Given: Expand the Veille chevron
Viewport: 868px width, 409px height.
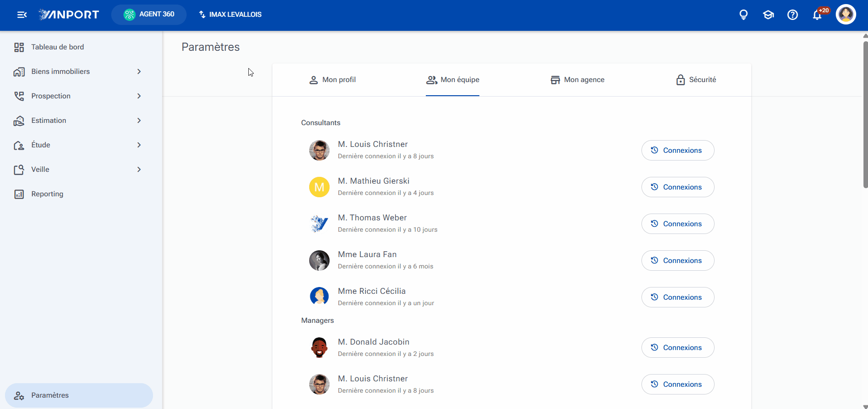Looking at the screenshot, I should [139, 170].
